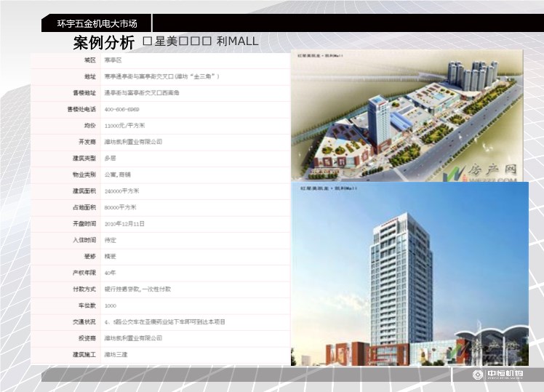
Task: Click the price 11000元/平方米
Action: 124,126
